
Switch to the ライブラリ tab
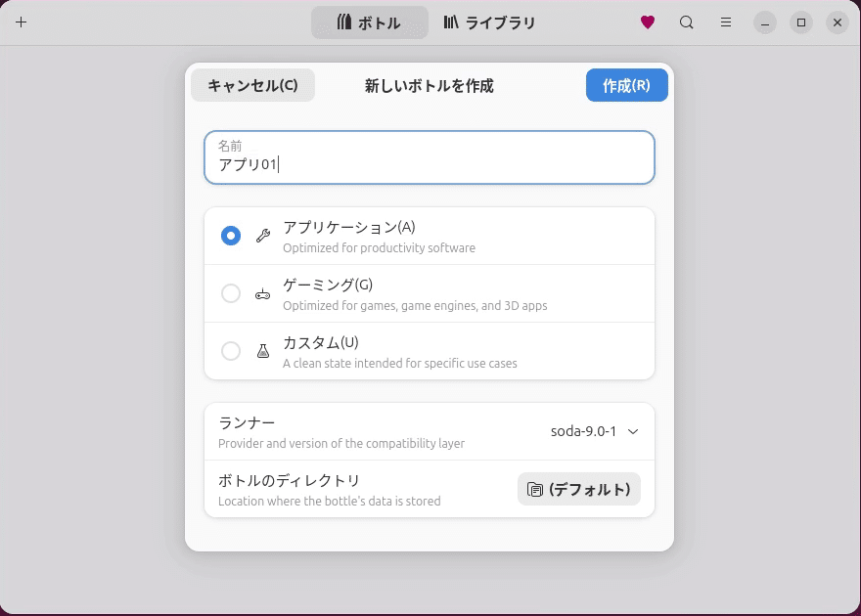coord(489,22)
